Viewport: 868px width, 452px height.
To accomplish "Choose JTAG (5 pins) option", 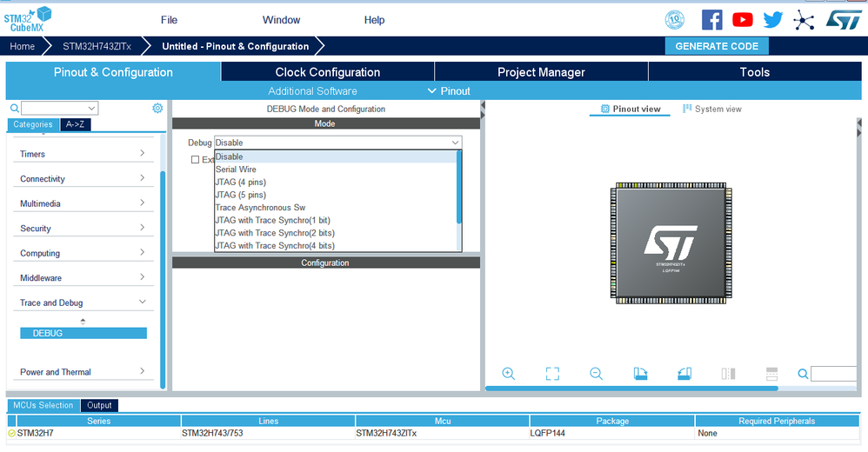I will 336,195.
